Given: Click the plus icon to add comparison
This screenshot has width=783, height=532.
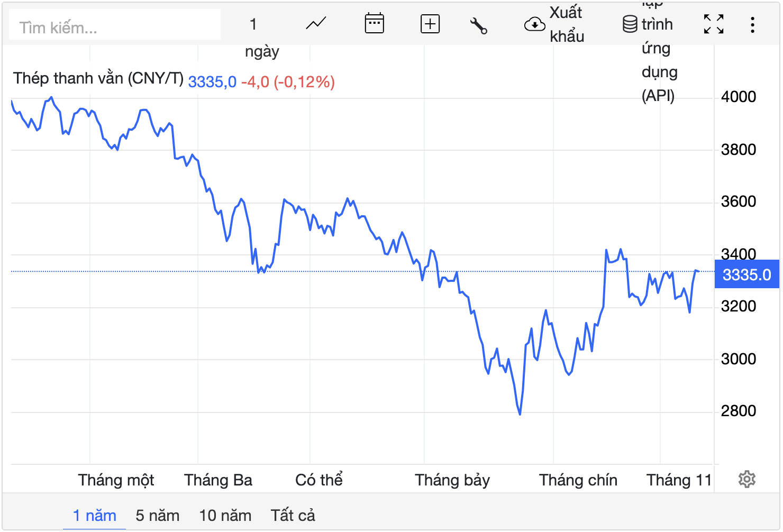Looking at the screenshot, I should pyautogui.click(x=430, y=24).
